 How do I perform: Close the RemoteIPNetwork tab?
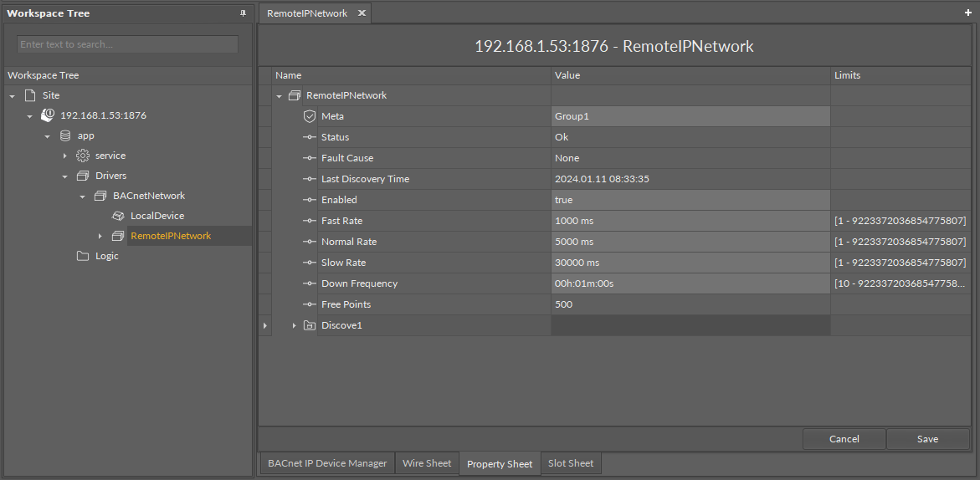coord(362,13)
